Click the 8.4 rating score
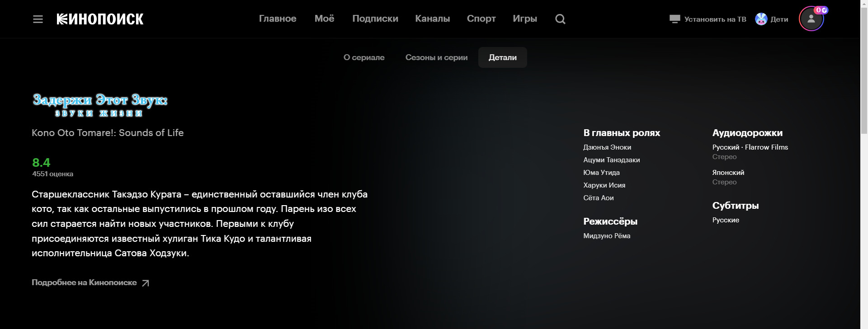The height and width of the screenshot is (329, 868). 41,163
